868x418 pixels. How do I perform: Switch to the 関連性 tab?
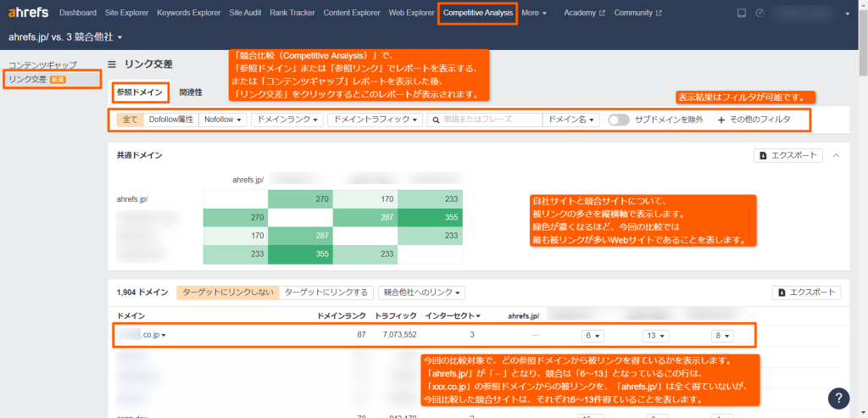[191, 92]
